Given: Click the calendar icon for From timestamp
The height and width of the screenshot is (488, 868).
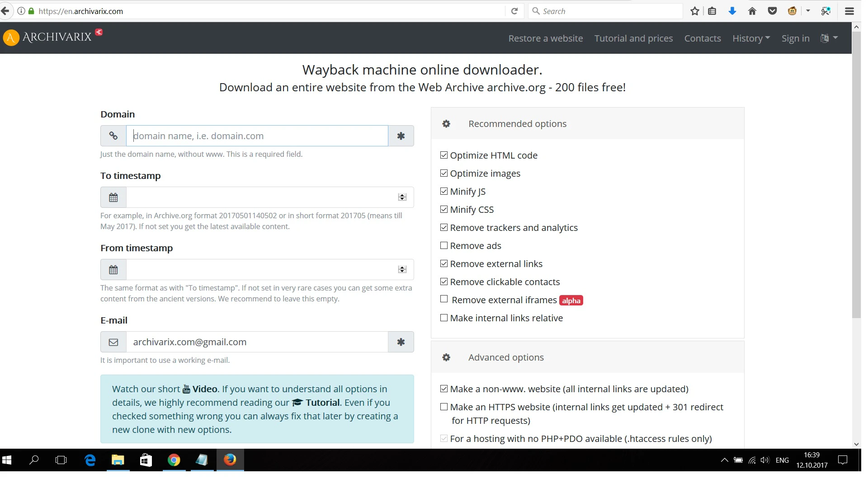Looking at the screenshot, I should pyautogui.click(x=113, y=270).
